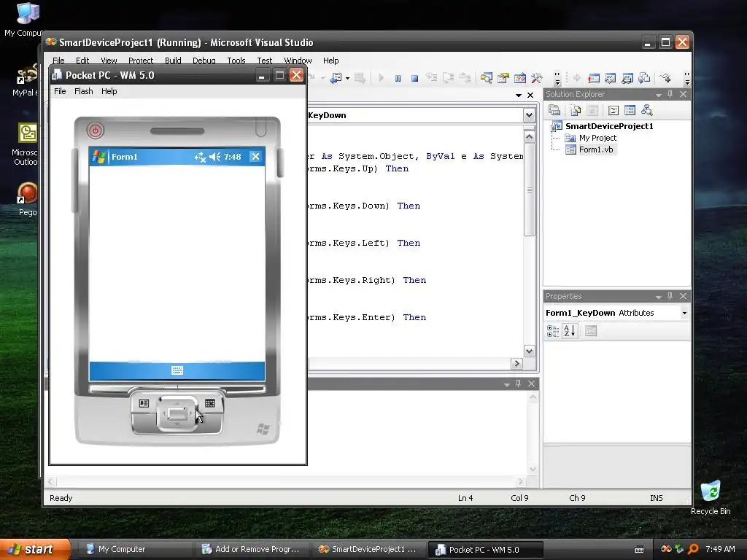Click the Hex/breakpoint icon at toolbar end
Screen dimensions: 747x560
click(665, 78)
